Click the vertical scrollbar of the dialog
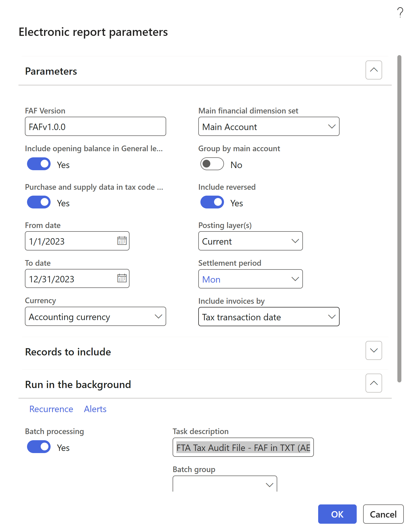The height and width of the screenshot is (532, 407). pos(399,219)
